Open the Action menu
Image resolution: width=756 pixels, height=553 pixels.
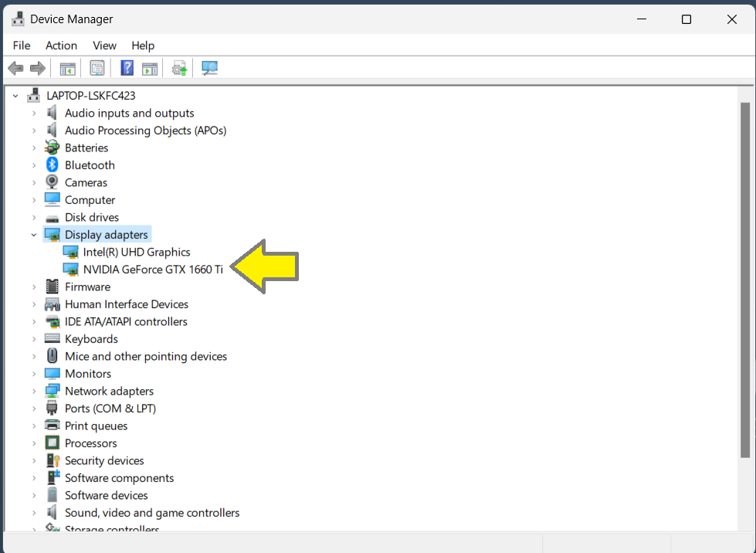(x=61, y=46)
